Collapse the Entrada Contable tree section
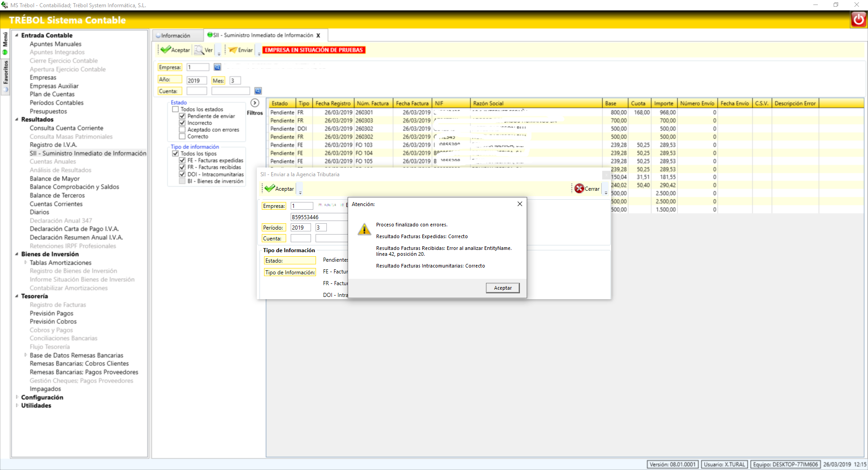Viewport: 868px width, 470px height. pyautogui.click(x=17, y=35)
